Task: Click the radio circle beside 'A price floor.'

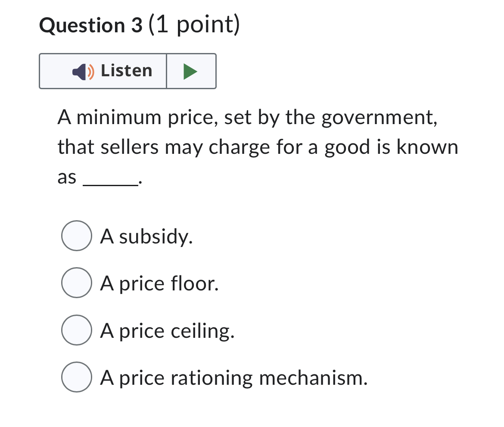Action: pos(76,283)
